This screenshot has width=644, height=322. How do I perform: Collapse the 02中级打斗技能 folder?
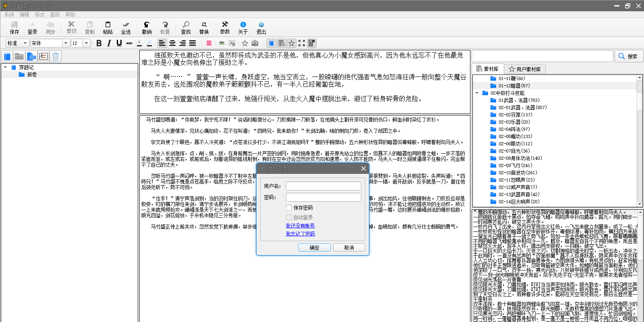click(x=477, y=93)
